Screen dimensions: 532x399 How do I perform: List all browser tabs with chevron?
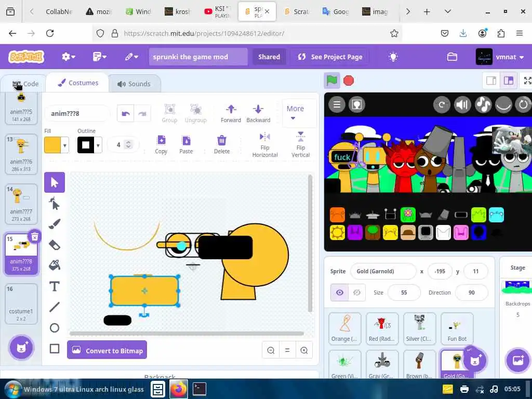(447, 11)
